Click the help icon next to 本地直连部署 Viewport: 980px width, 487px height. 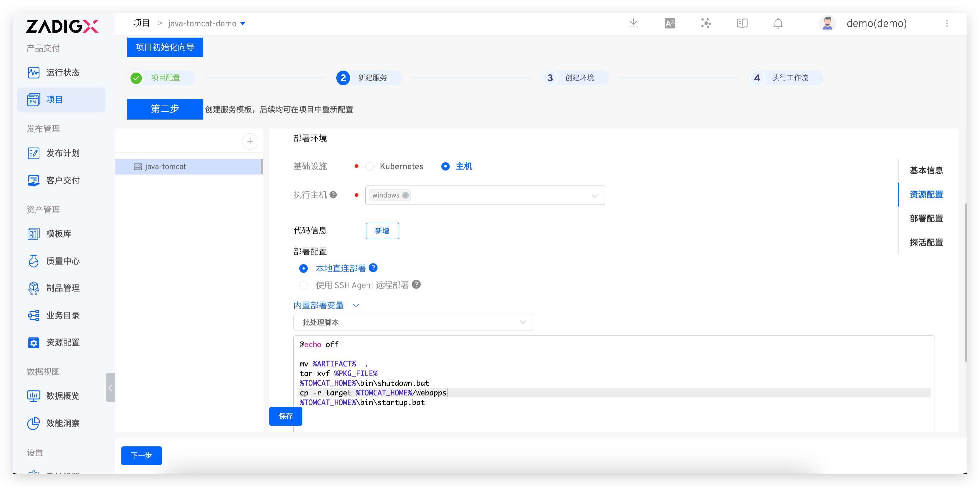(x=373, y=268)
